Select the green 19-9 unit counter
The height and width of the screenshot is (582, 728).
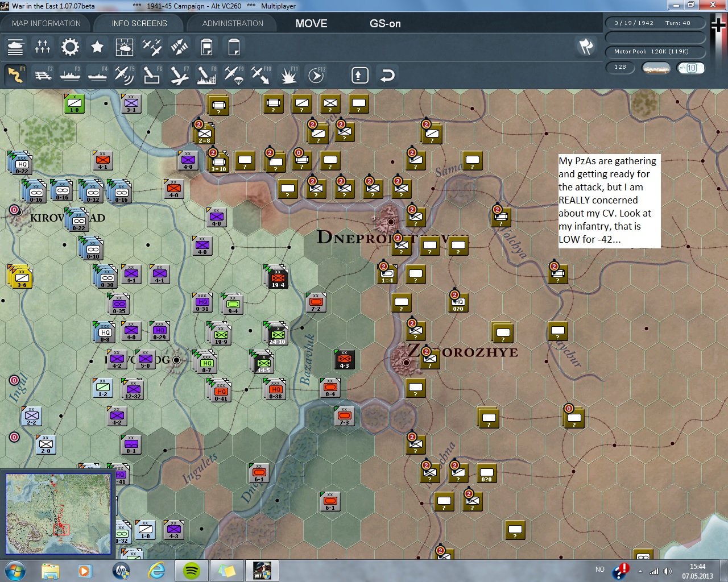click(x=221, y=335)
